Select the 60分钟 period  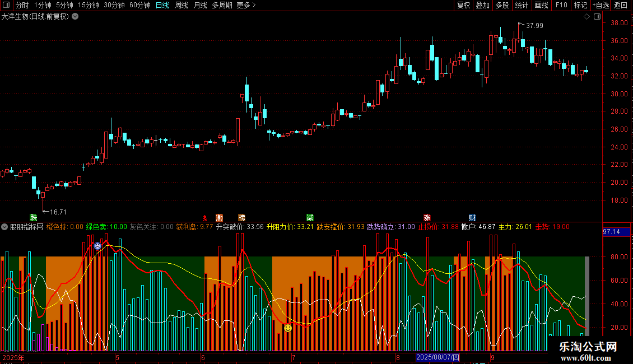click(140, 5)
